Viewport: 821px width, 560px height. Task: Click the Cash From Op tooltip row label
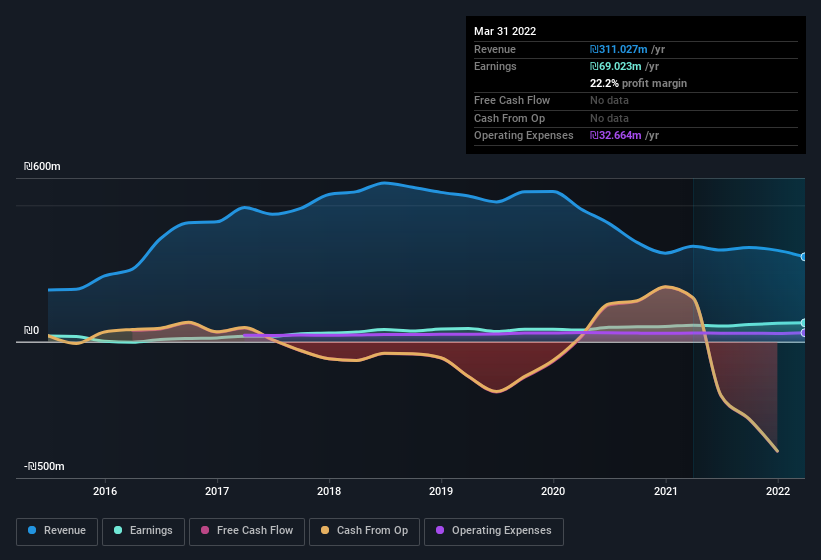(509, 118)
